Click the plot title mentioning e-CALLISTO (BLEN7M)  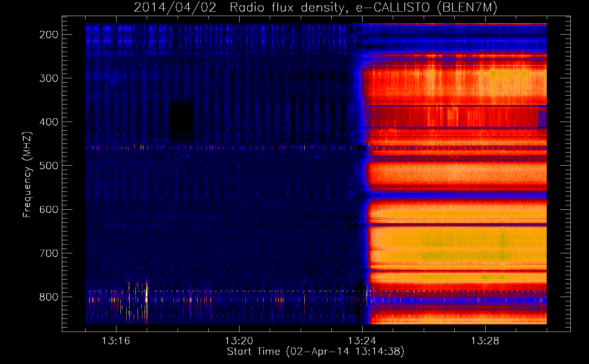click(316, 7)
